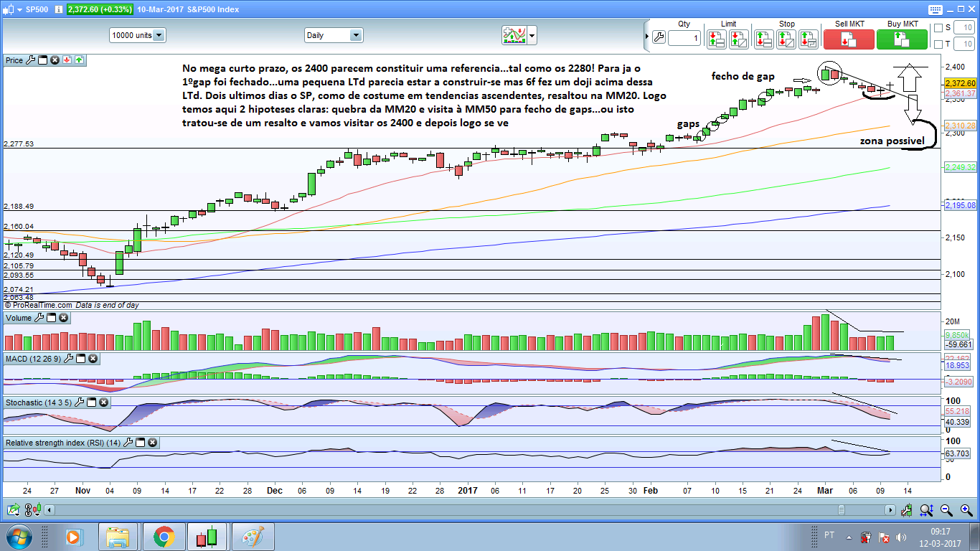The height and width of the screenshot is (551, 980).
Task: Click first Stop order icon
Action: coord(763,39)
